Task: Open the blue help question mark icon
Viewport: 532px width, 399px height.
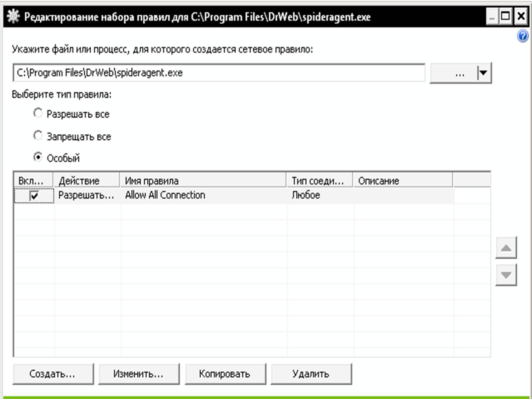Action: (523, 36)
